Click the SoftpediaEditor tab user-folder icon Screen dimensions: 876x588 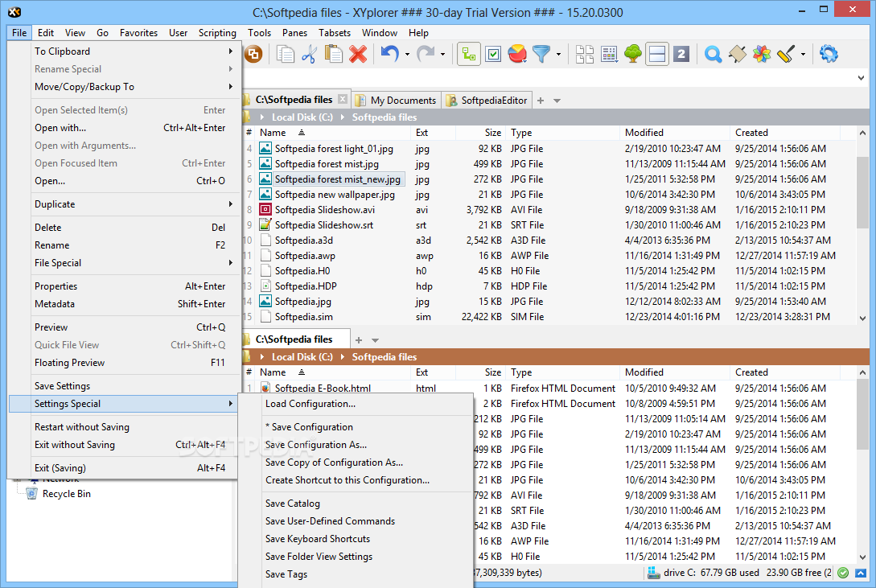(451, 101)
